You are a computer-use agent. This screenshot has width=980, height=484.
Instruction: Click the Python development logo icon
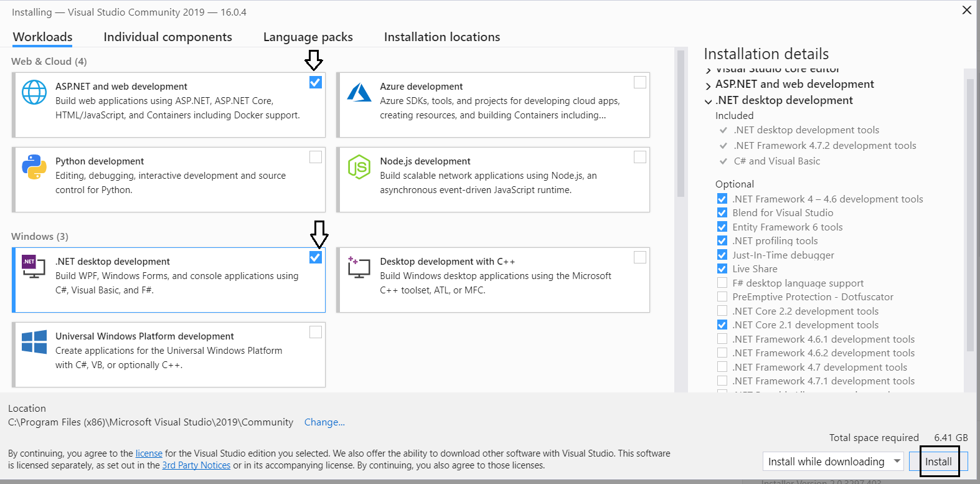(x=34, y=167)
